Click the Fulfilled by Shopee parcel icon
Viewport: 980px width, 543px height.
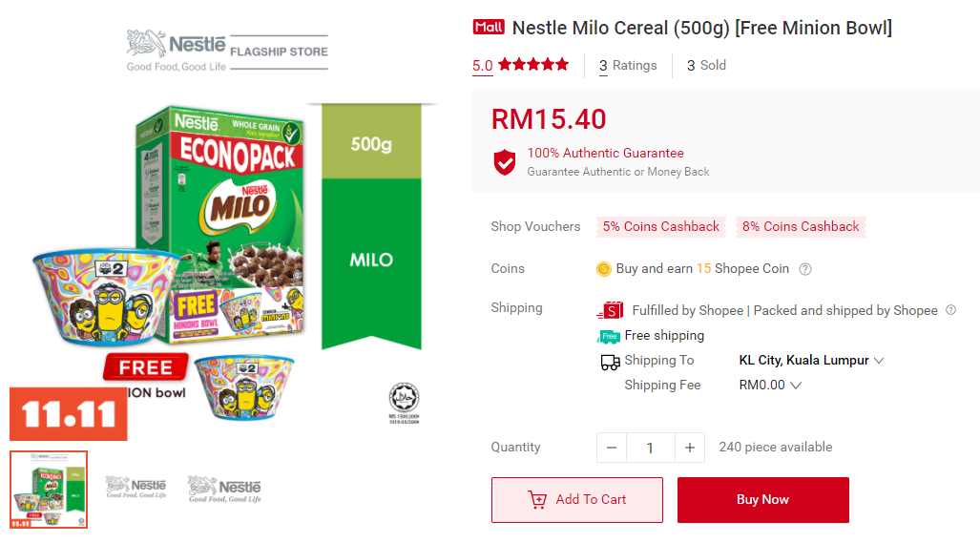(610, 310)
